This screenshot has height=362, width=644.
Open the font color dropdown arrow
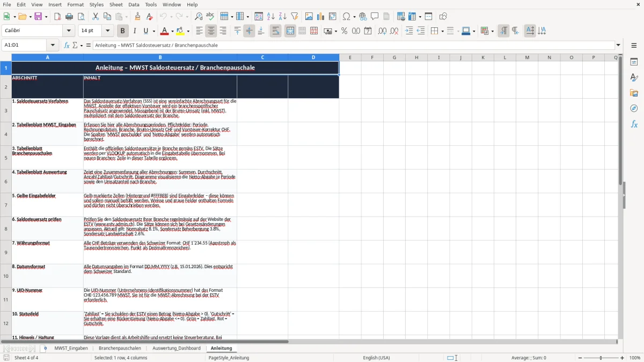click(x=172, y=31)
